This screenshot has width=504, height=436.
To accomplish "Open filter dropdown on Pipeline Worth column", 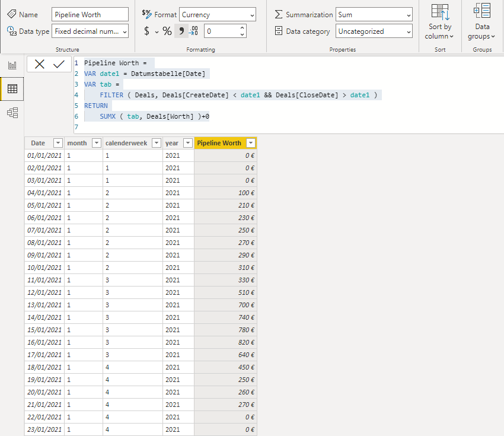I will pos(251,143).
